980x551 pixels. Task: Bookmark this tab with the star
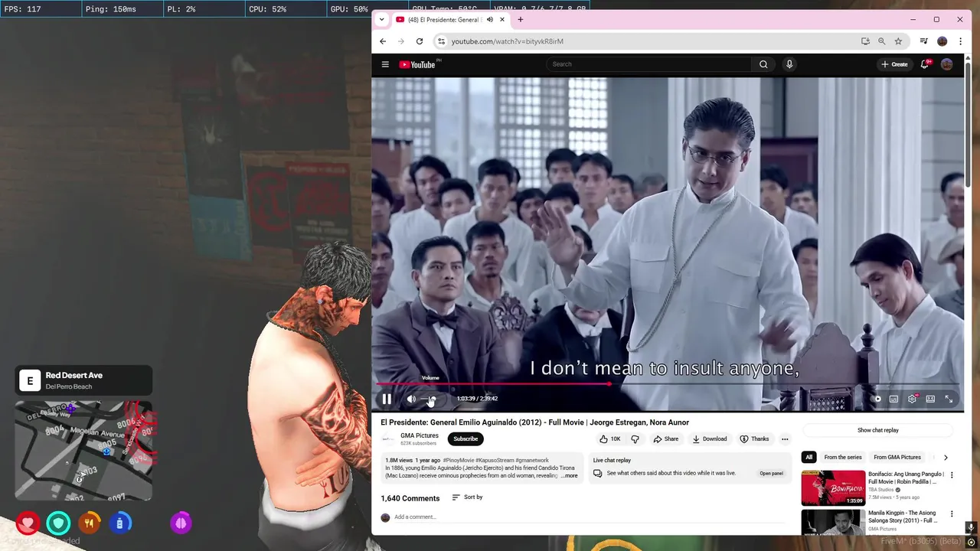(899, 41)
